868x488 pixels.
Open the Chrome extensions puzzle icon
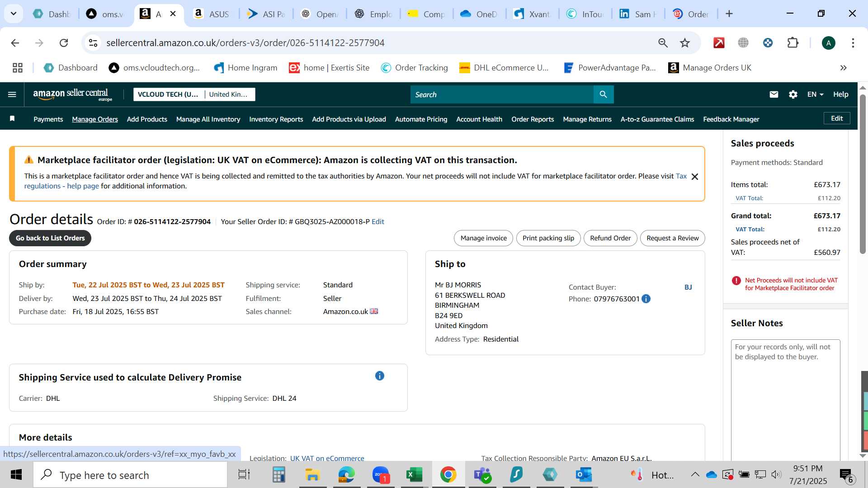click(793, 43)
